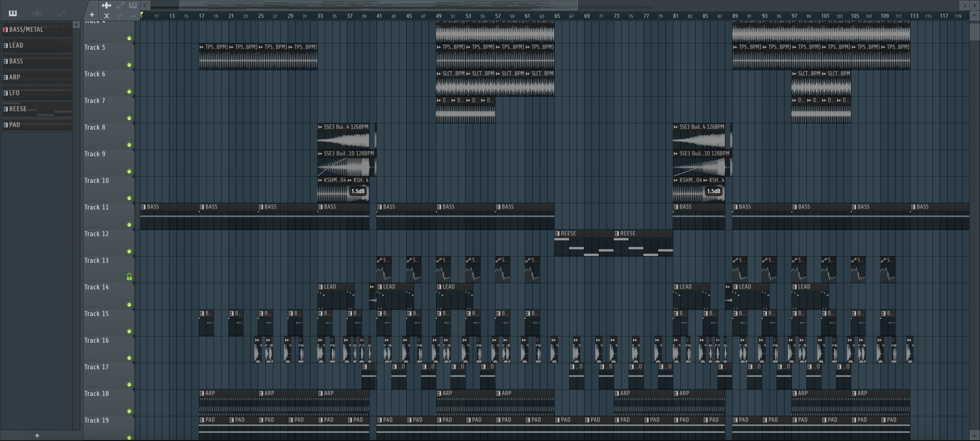Image resolution: width=980 pixels, height=441 pixels.
Task: Mute Track 5 with its green light
Action: pos(129,65)
